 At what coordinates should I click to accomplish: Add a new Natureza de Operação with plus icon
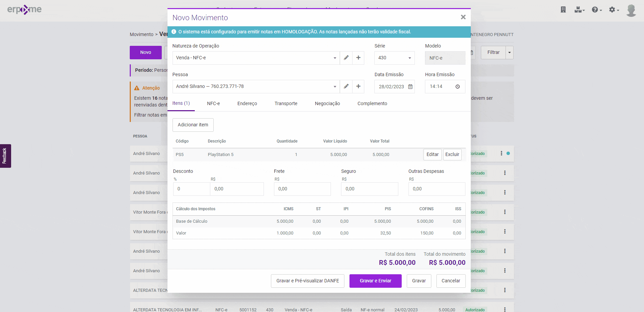point(358,58)
